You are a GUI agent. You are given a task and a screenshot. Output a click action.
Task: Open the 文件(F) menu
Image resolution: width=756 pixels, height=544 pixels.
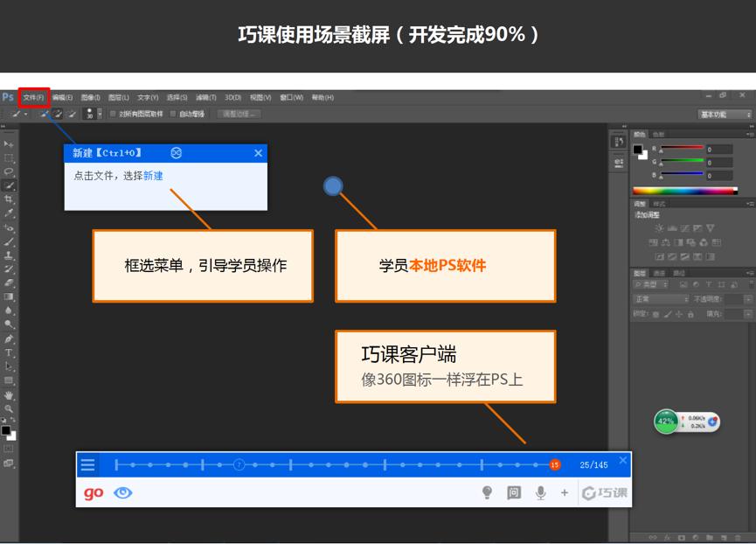tap(33, 97)
